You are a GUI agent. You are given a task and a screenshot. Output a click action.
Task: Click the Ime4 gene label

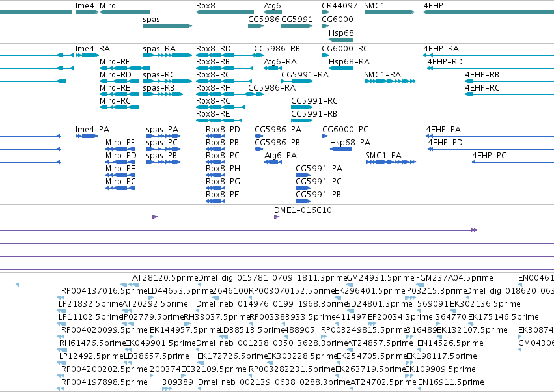point(85,6)
